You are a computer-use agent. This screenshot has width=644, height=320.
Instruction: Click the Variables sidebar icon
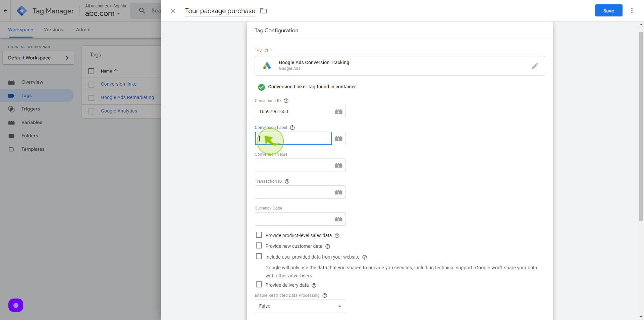pyautogui.click(x=11, y=123)
